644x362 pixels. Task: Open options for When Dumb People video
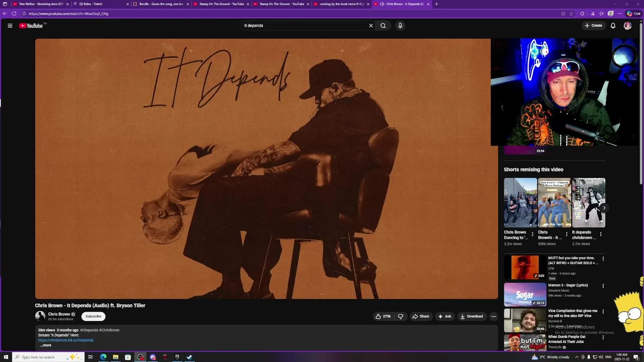coord(603,337)
